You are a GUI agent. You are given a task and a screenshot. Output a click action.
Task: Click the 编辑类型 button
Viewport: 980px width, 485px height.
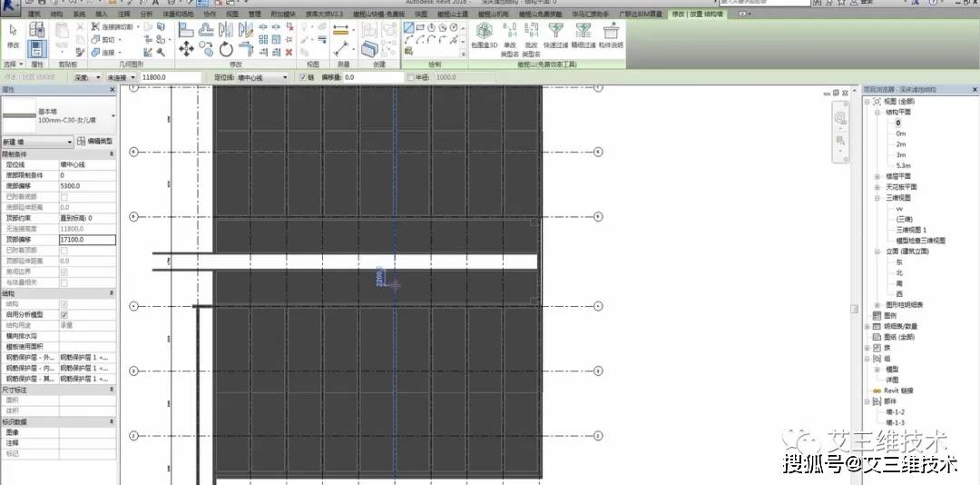95,142
